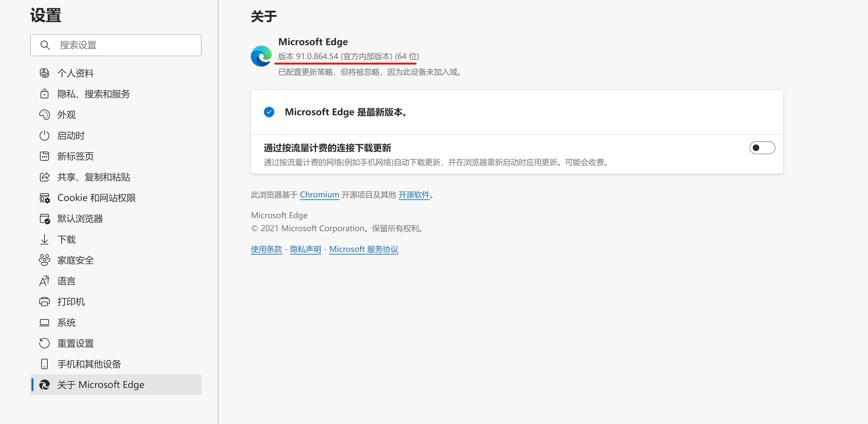Image resolution: width=868 pixels, height=424 pixels.
Task: Open the 系统 settings page
Action: pos(66,323)
